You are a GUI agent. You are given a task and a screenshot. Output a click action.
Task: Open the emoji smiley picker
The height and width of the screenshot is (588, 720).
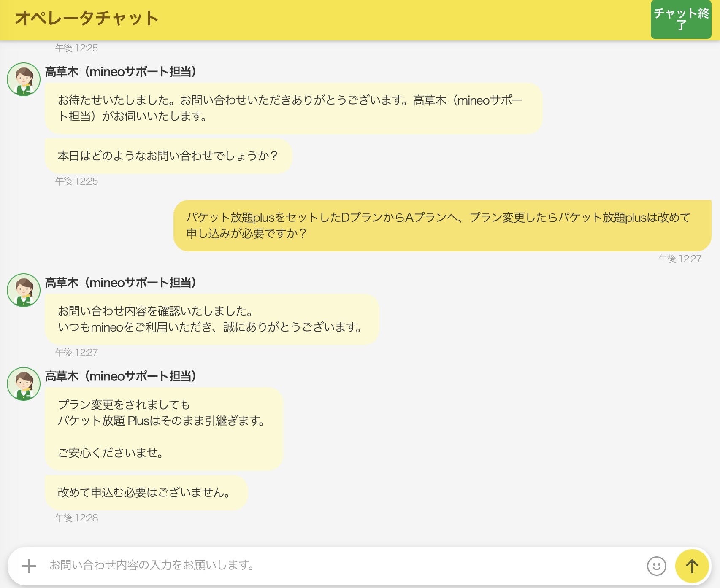coord(656,566)
